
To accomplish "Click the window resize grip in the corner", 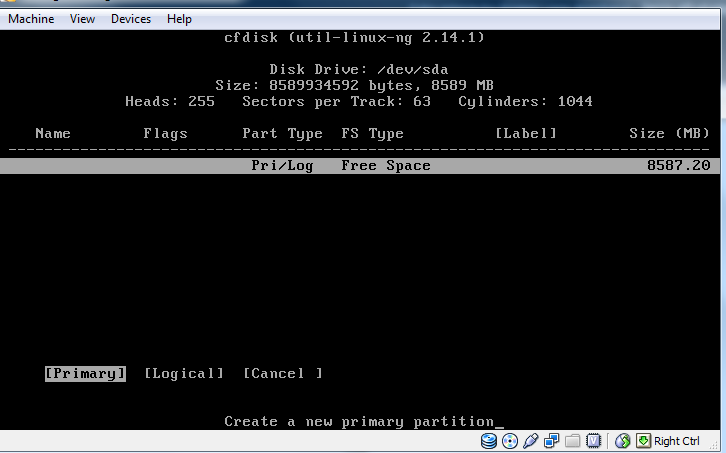I will (715, 445).
